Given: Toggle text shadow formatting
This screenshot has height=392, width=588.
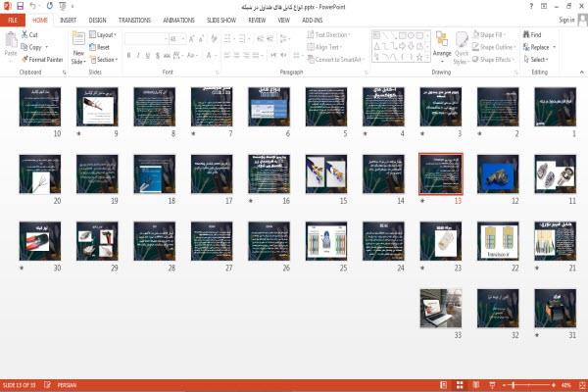Looking at the screenshot, I should (158, 56).
